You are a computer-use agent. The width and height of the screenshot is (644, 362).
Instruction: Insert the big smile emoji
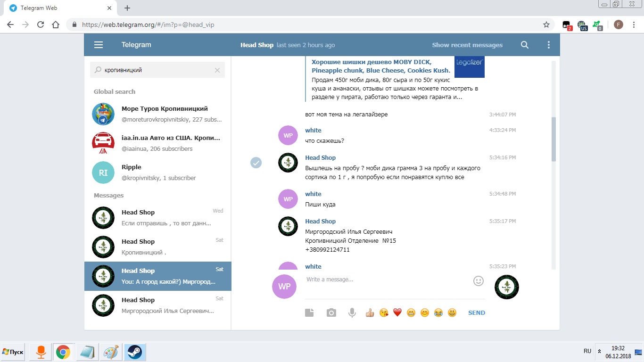point(452,313)
